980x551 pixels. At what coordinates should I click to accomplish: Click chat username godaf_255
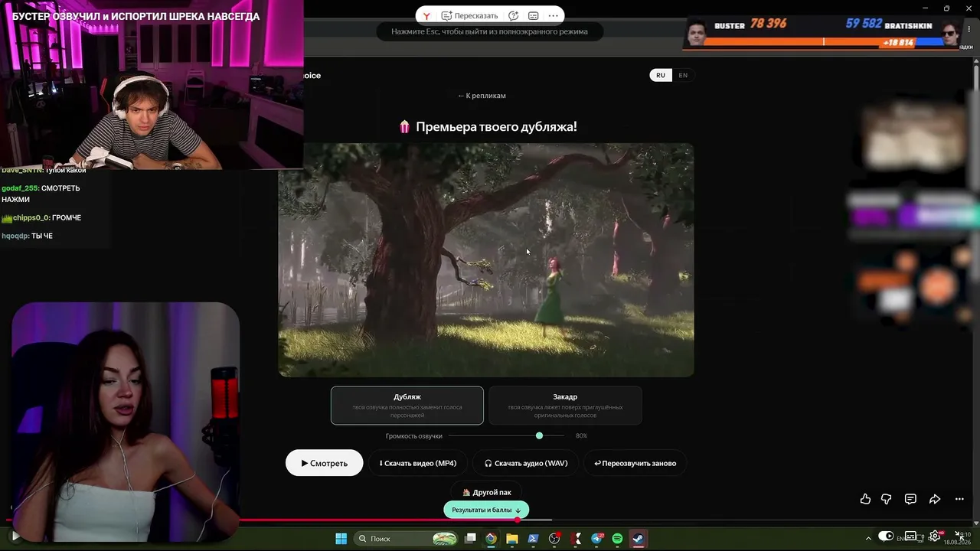coord(20,188)
